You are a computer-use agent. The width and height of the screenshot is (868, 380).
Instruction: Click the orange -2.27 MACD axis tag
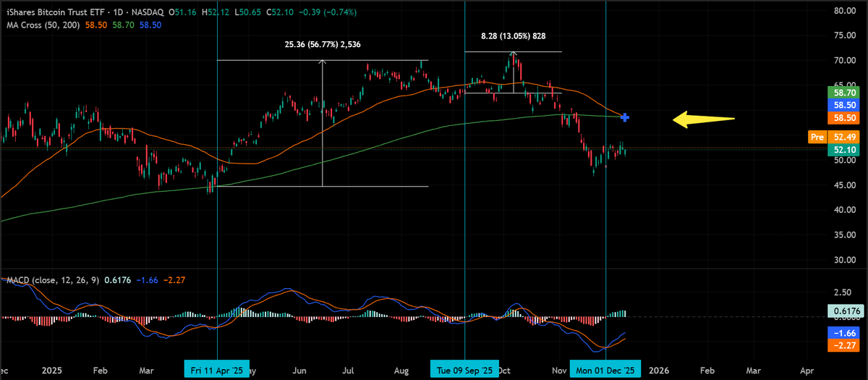843,345
